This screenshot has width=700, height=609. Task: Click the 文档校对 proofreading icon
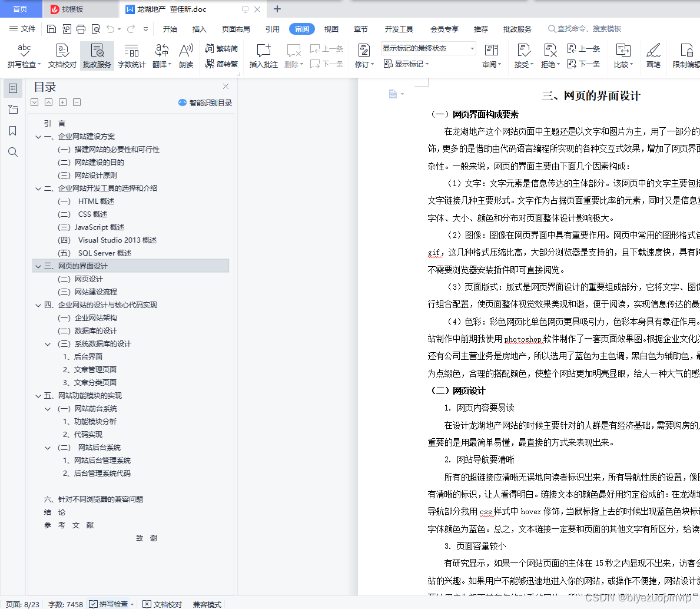62,56
